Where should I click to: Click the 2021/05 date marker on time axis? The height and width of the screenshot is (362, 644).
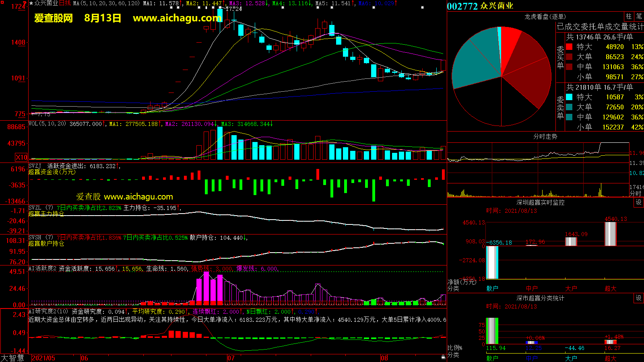point(43,358)
